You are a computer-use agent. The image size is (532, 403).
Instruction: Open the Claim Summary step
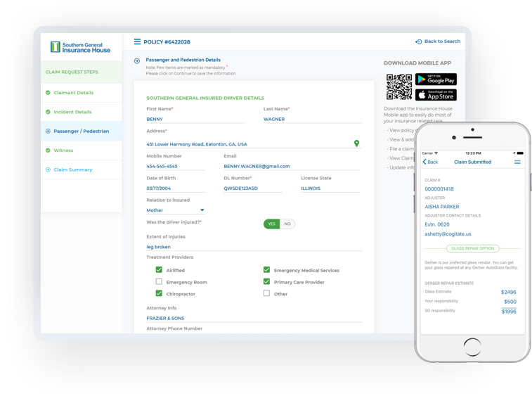[x=81, y=169]
